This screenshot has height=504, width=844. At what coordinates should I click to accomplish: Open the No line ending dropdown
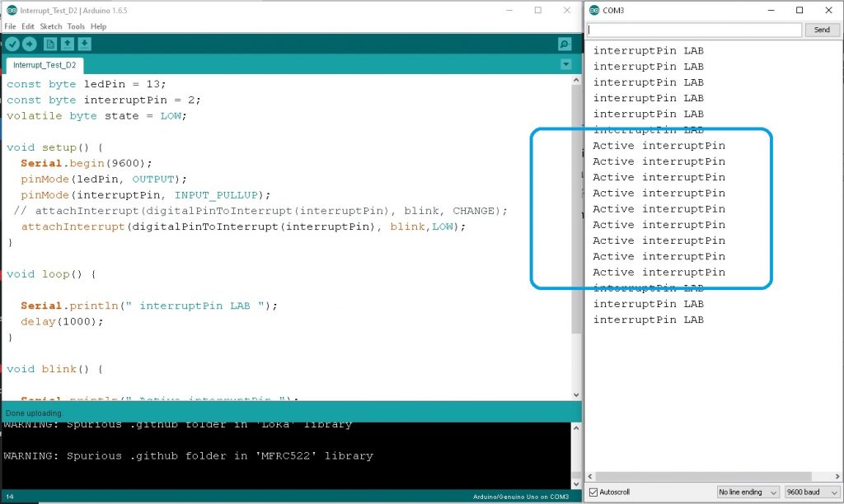748,492
